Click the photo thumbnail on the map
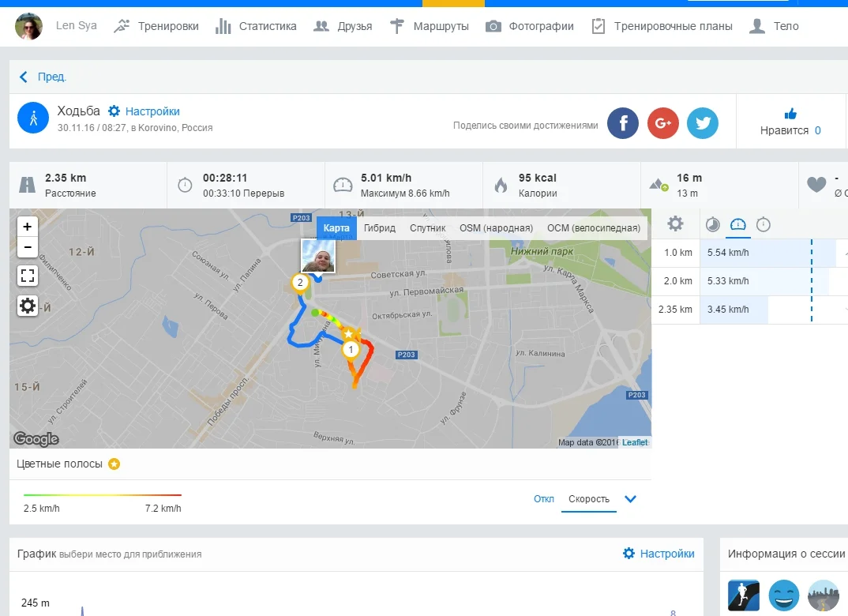 point(318,256)
